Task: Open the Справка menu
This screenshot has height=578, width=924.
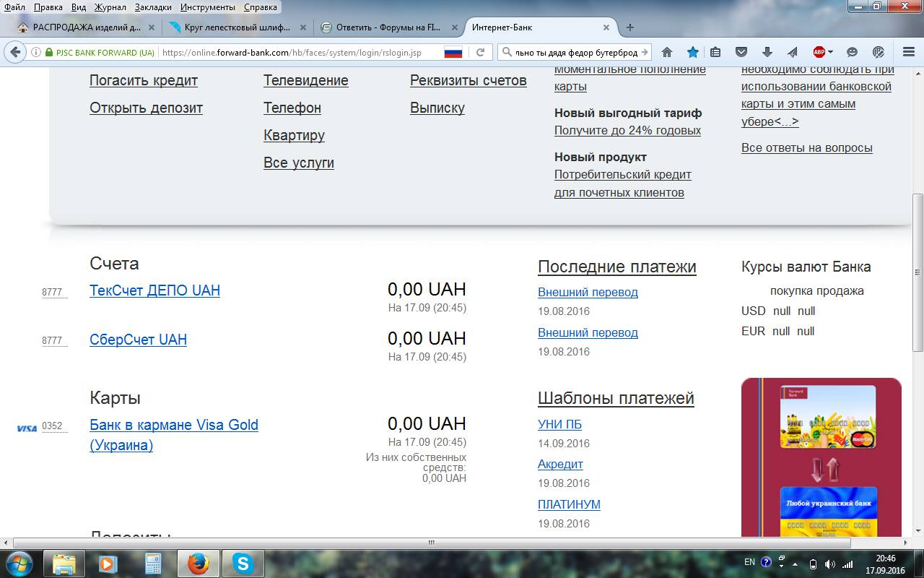Action: (x=261, y=7)
